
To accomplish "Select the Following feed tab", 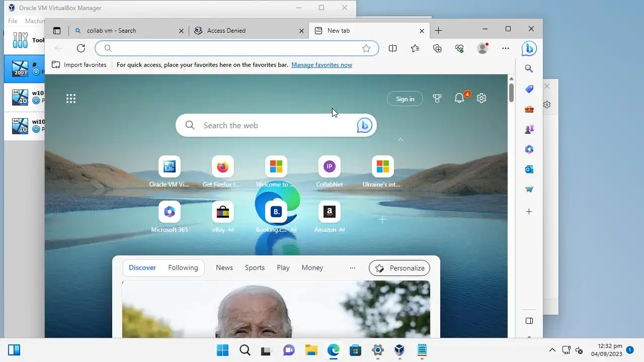I will pyautogui.click(x=183, y=268).
